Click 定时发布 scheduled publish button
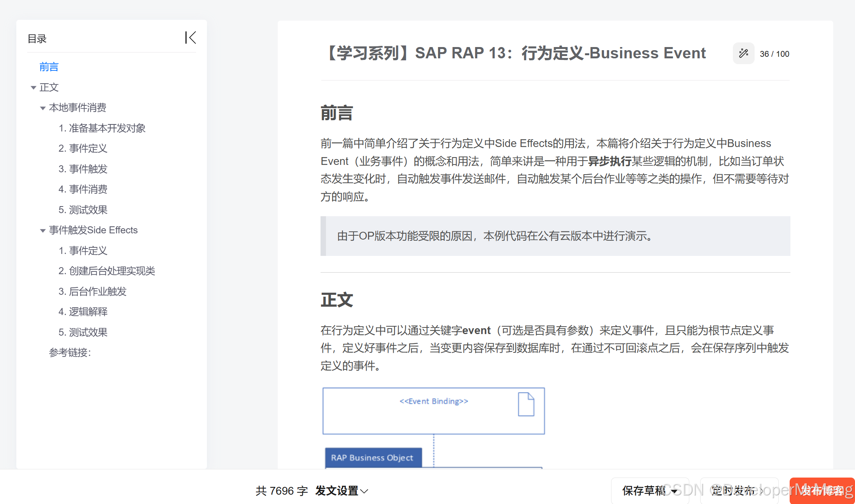Viewport: 855px width, 504px height. pos(733,491)
